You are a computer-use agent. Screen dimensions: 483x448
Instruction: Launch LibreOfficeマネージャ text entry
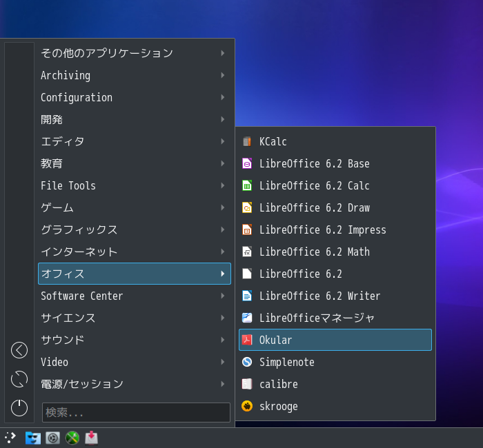[317, 318]
